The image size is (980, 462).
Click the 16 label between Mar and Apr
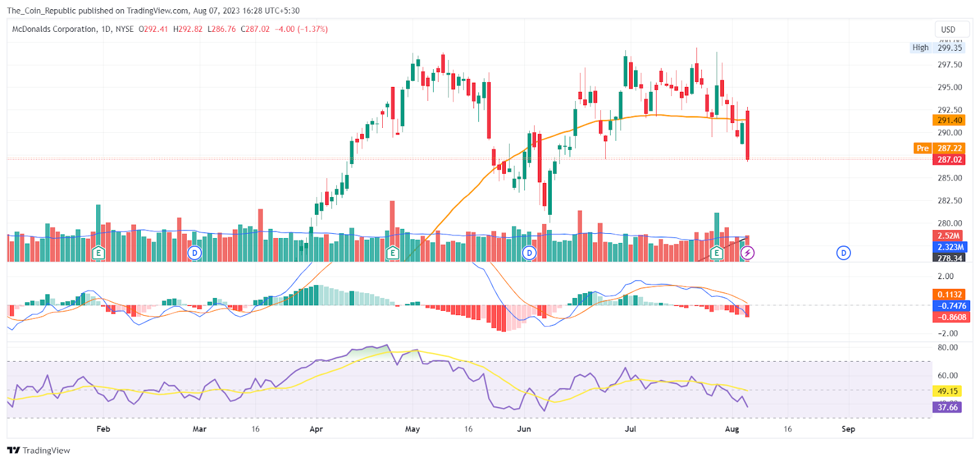tap(255, 429)
